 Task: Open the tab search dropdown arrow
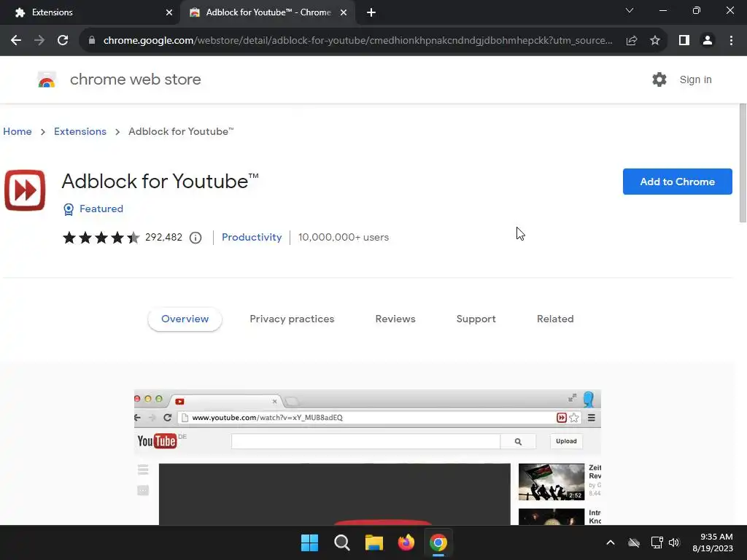[630, 10]
